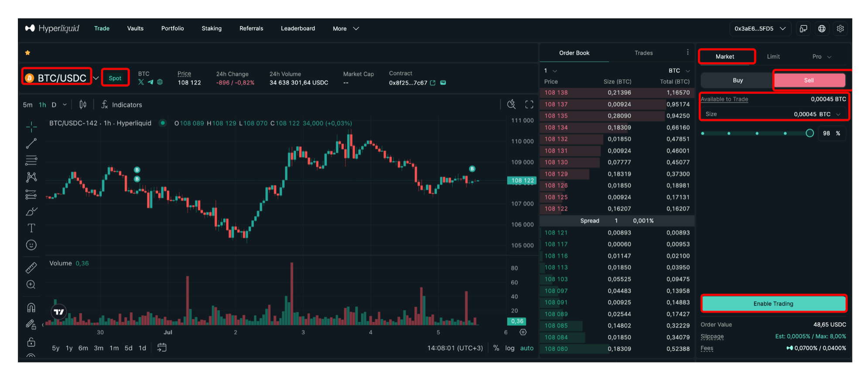Toggle log scale on chart

509,348
